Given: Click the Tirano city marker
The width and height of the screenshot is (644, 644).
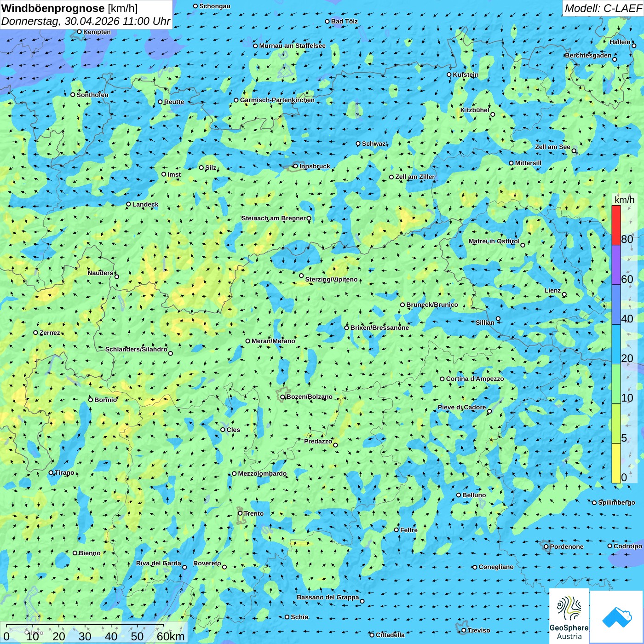Looking at the screenshot, I should 51,472.
